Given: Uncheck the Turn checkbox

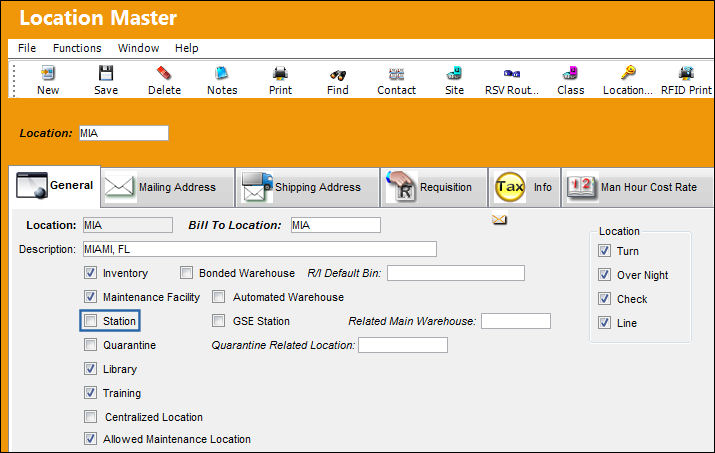Looking at the screenshot, I should (x=604, y=251).
